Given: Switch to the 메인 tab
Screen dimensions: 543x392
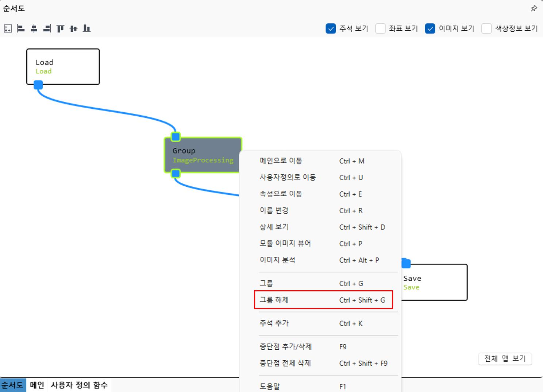Looking at the screenshot, I should (37, 385).
